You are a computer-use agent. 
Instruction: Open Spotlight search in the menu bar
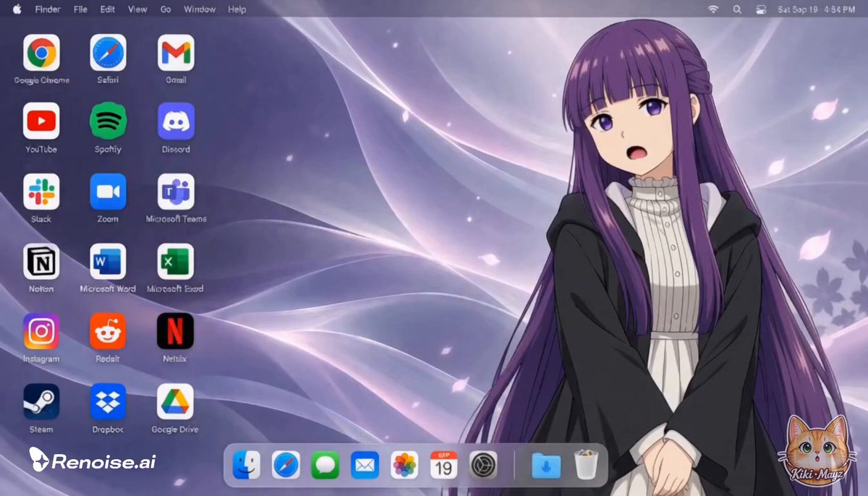(x=737, y=9)
